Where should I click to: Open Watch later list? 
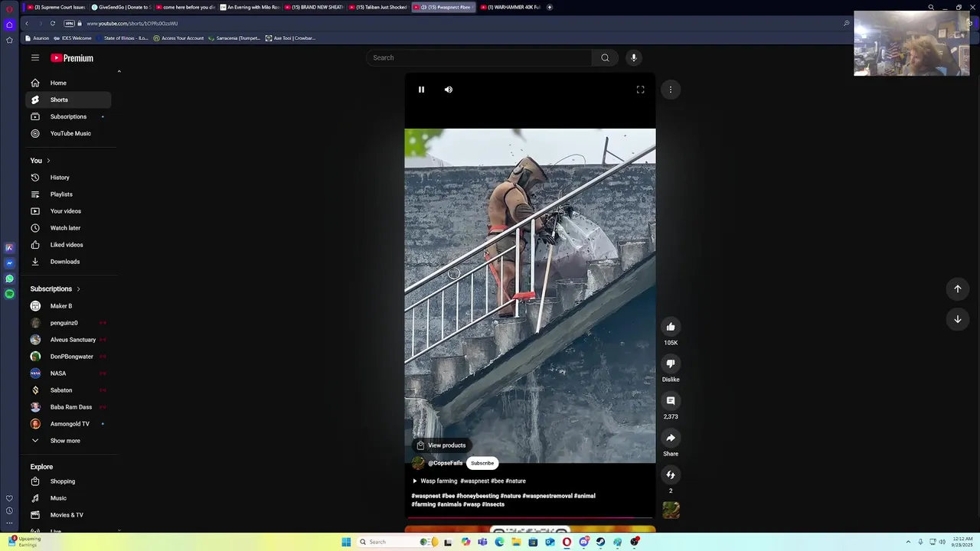(68, 228)
